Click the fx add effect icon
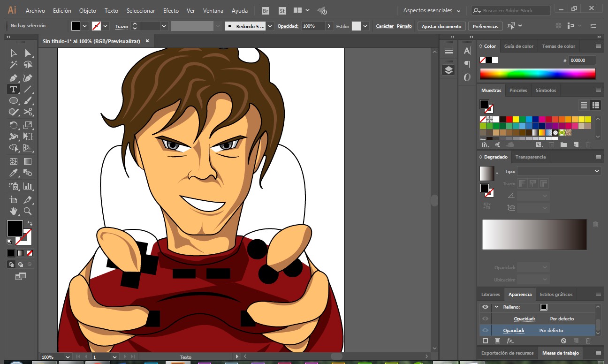Viewport: 608px width, 364px height. 510,341
